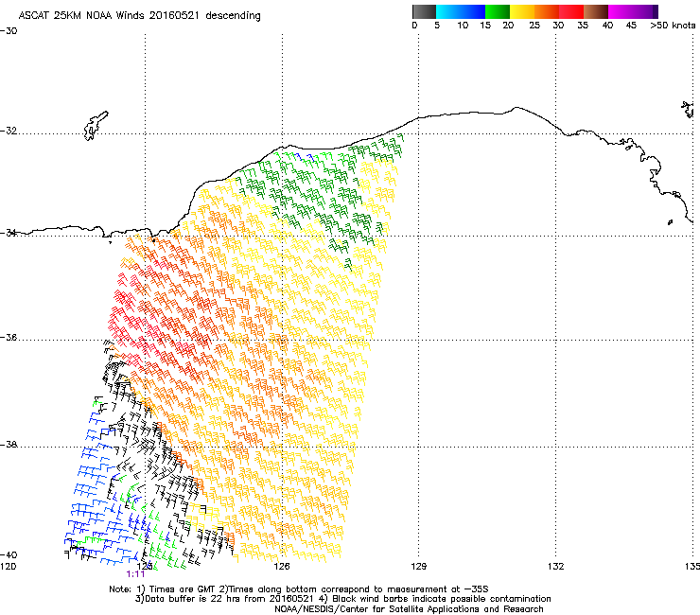Click the NOAA/NESDIS Center credit line
Screen dimensions: 700x615
(x=409, y=609)
